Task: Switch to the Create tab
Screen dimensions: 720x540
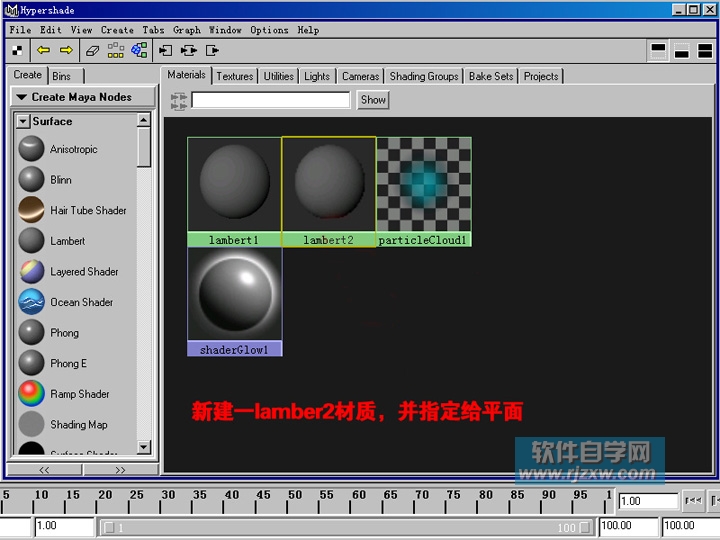Action: click(27, 75)
